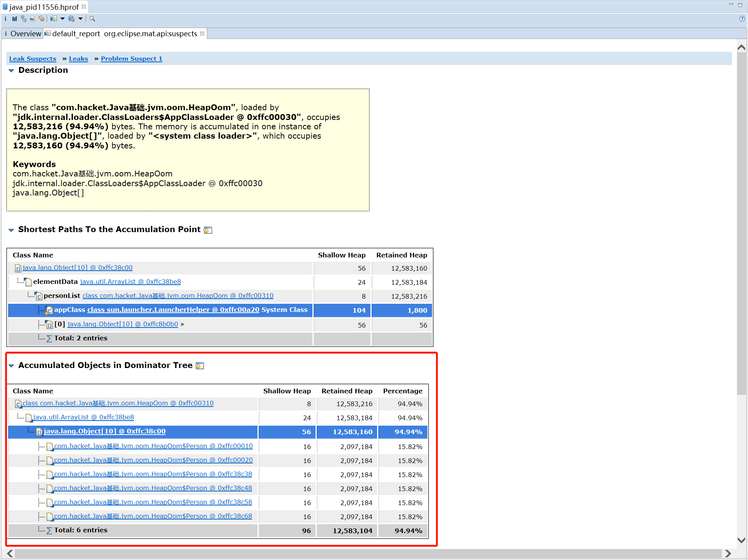The width and height of the screenshot is (748, 560).
Task: Open the Histogram bar chart icon
Action: tap(14, 19)
